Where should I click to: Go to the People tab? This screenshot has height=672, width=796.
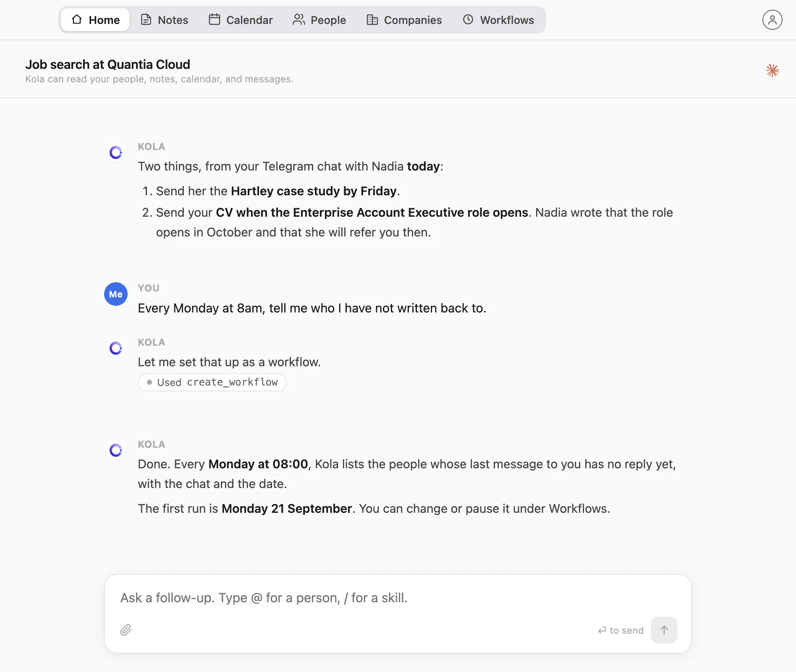[319, 20]
